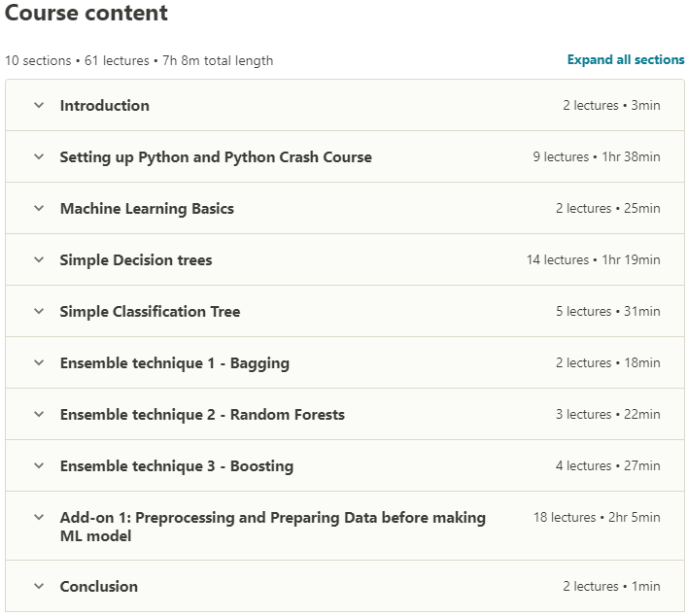Expand the Introduction section chevron
This screenshot has height=616, width=688.
(x=39, y=106)
